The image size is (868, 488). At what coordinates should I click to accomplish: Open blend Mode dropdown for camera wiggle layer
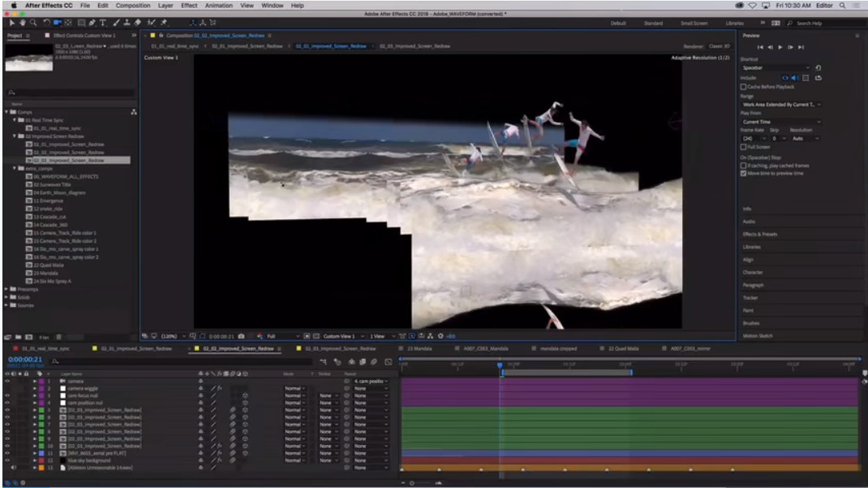[294, 388]
